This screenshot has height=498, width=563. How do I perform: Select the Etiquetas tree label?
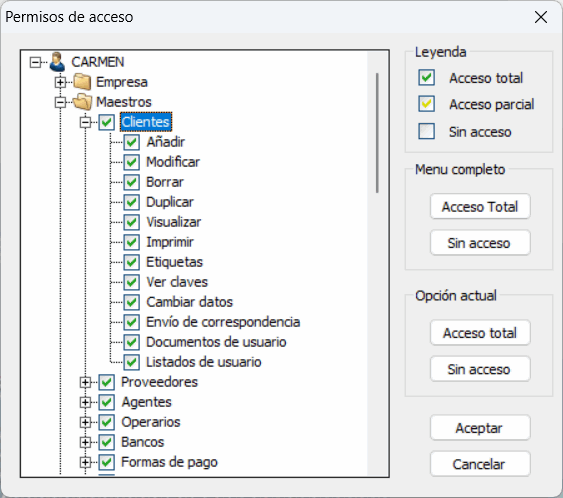pos(174,262)
